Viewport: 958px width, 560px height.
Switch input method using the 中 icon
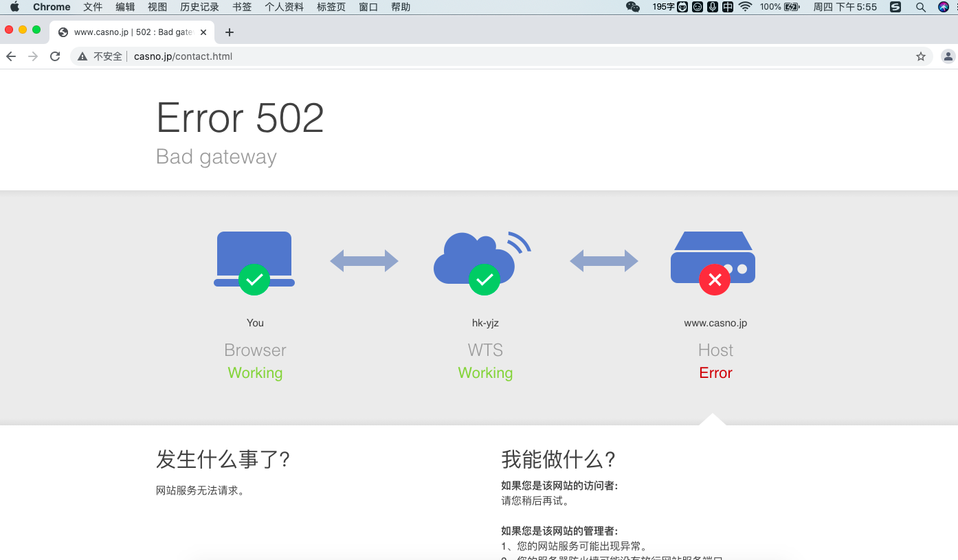click(728, 7)
